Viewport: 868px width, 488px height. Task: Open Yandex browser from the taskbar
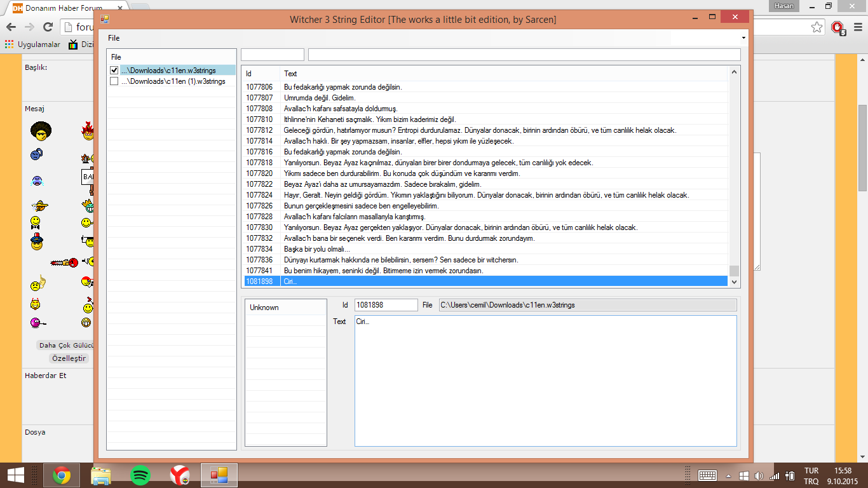[180, 475]
